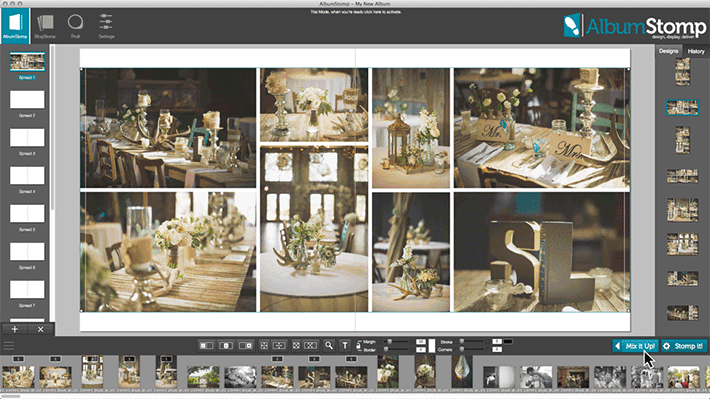Choose left-page layout icon
This screenshot has height=399, width=710.
pos(206,346)
